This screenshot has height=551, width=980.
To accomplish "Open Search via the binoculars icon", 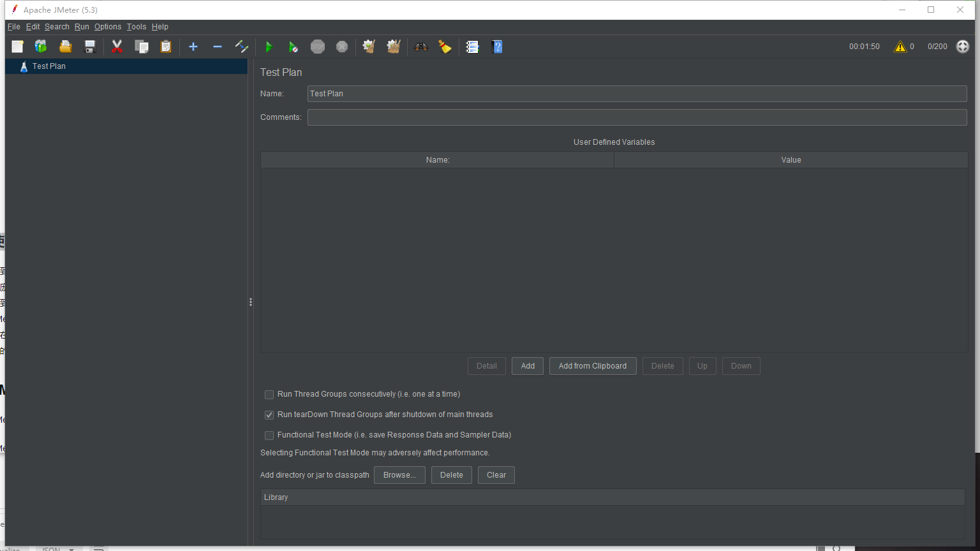I will [420, 47].
